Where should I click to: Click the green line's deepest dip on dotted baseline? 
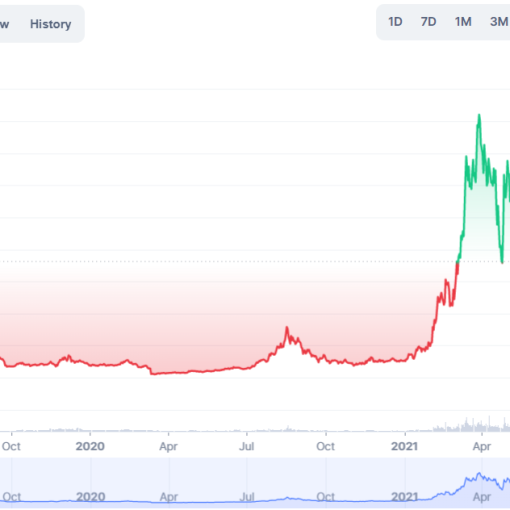pyautogui.click(x=502, y=262)
